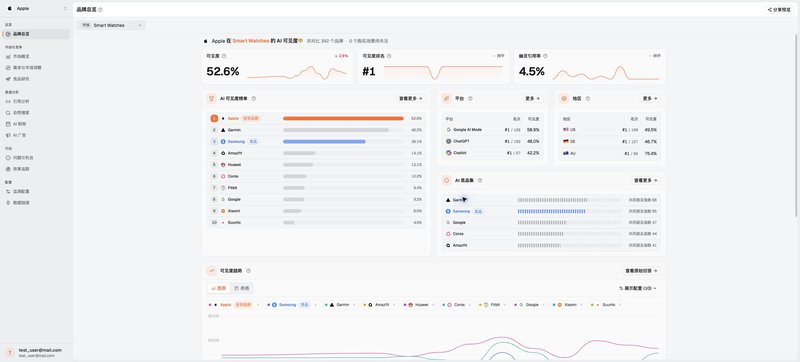Open 市场概览 in the sidebar
Screen dimensions: 800x362
pyautogui.click(x=36, y=57)
